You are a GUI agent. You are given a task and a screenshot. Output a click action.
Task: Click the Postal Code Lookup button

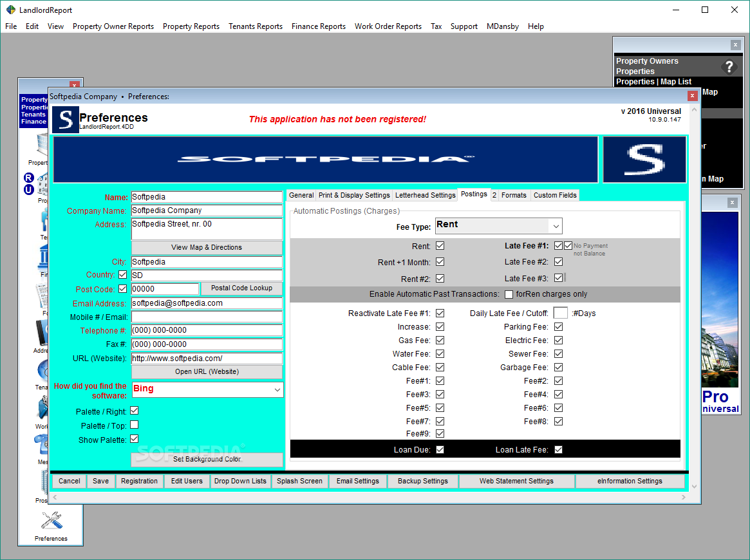[x=241, y=288]
